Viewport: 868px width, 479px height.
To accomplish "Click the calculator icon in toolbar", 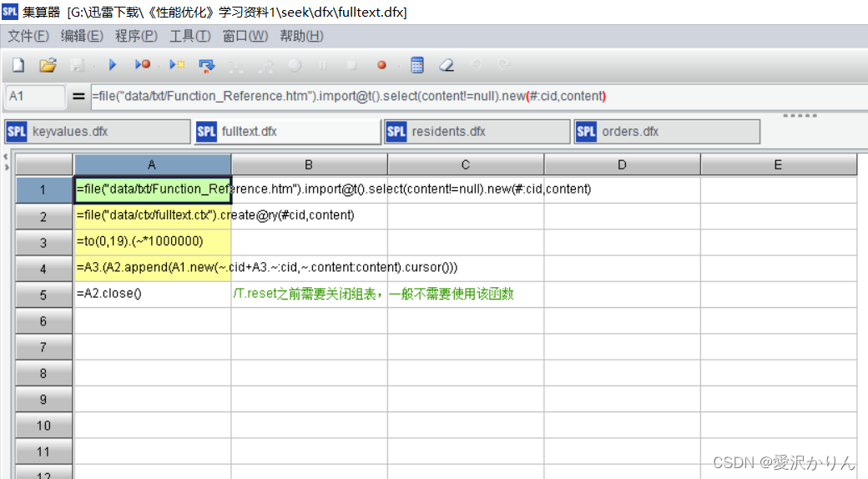I will tap(417, 65).
